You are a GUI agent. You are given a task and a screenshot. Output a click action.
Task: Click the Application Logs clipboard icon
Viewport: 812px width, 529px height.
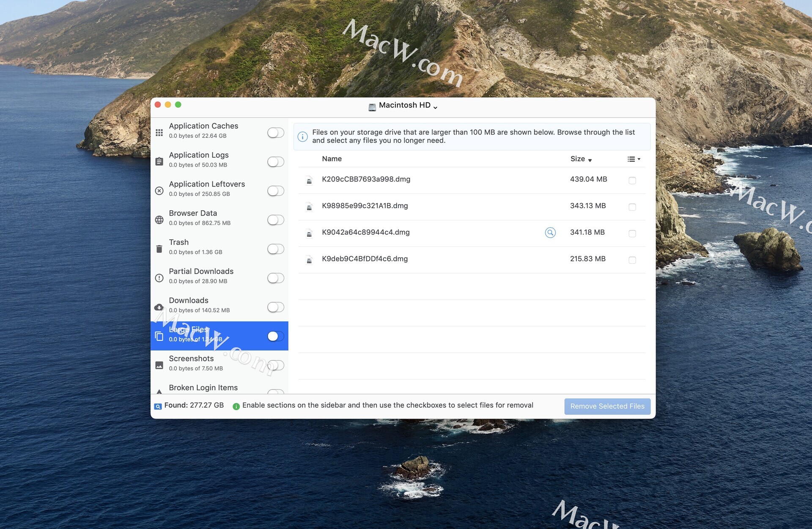[159, 162]
